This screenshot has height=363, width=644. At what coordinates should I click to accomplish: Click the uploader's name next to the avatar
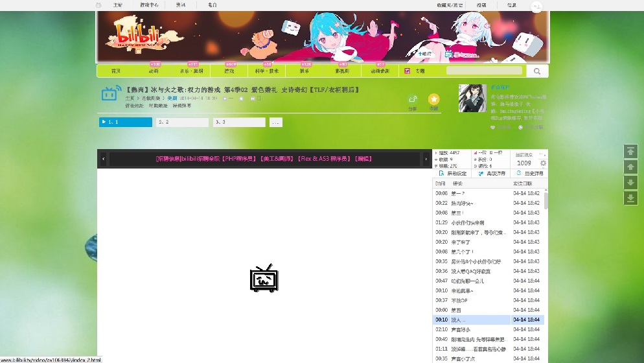500,87
